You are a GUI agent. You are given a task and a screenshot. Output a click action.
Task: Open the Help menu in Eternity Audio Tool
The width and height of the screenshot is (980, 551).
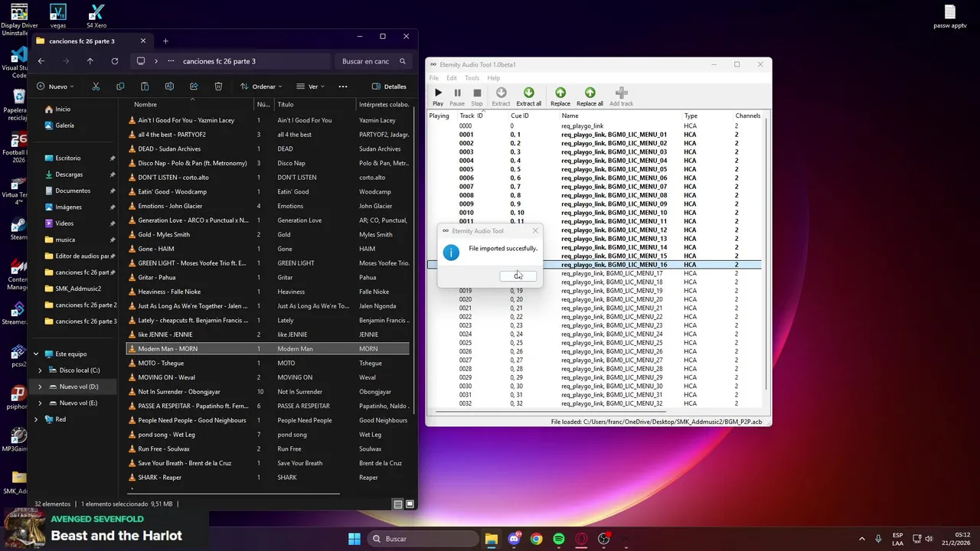click(x=494, y=78)
